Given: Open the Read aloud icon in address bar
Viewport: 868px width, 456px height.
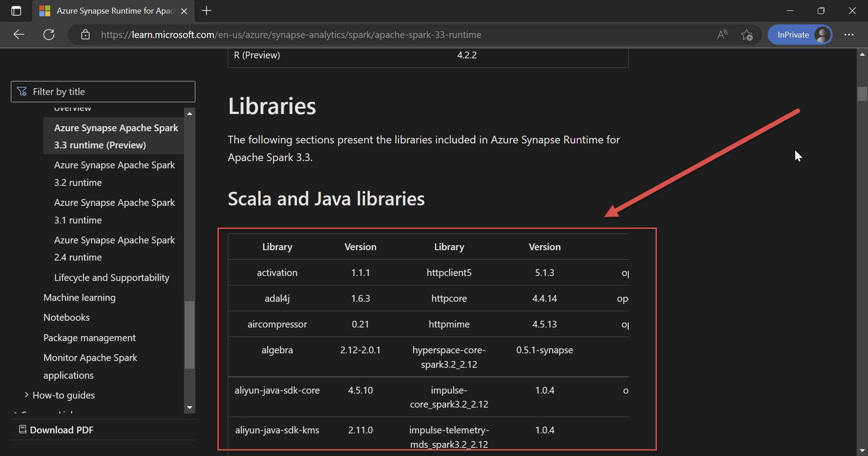Looking at the screenshot, I should point(722,35).
